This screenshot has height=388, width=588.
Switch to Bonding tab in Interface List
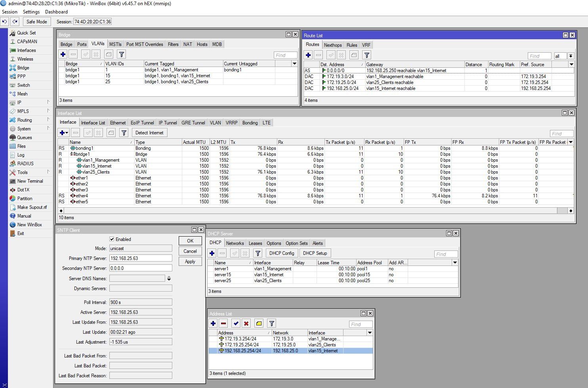point(250,123)
